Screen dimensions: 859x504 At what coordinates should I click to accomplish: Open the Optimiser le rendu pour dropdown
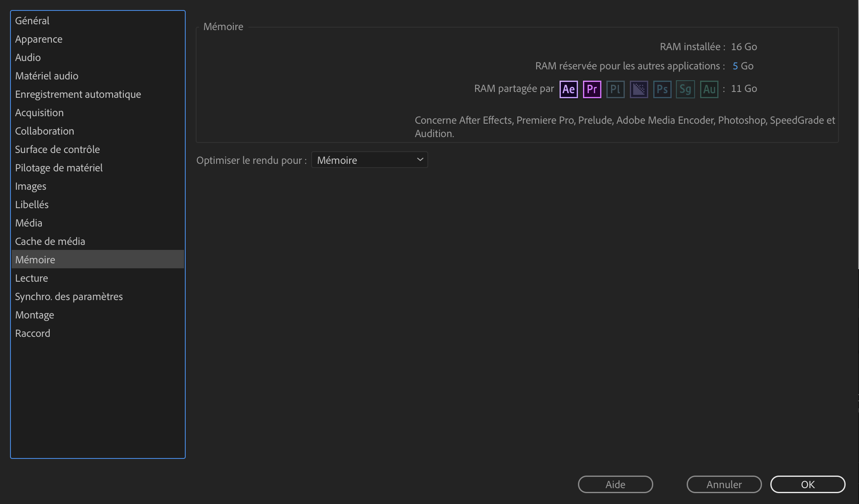pyautogui.click(x=369, y=160)
